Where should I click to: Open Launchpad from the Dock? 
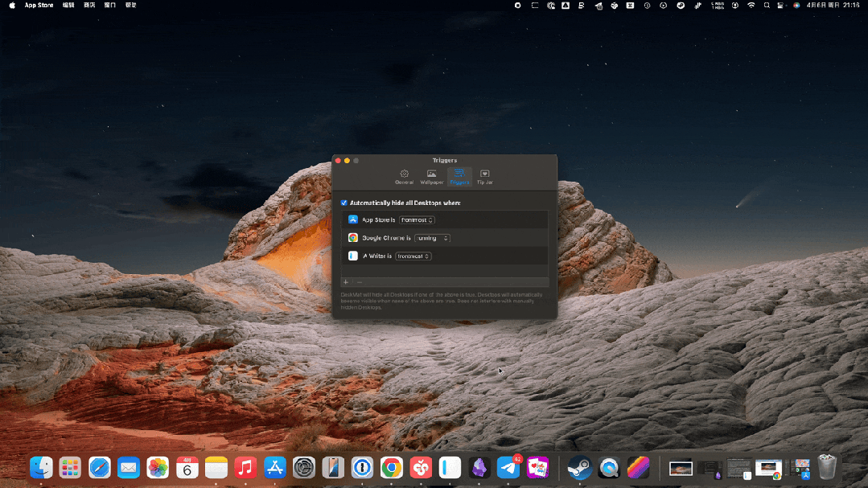tap(70, 468)
